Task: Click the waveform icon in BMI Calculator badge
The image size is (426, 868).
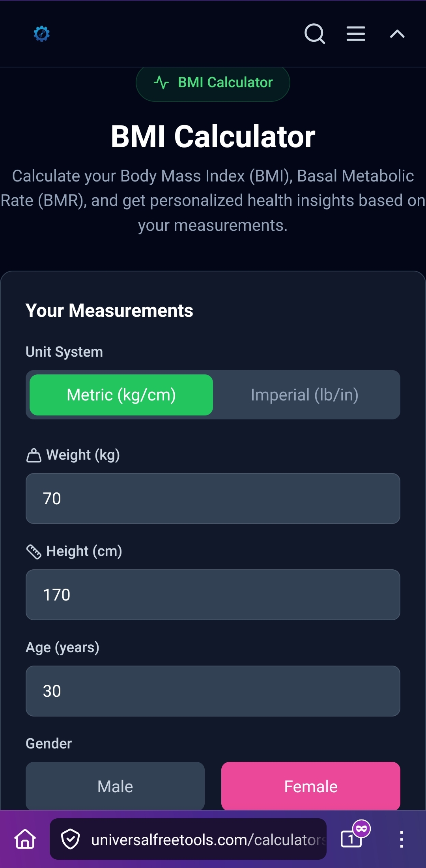Action: [x=161, y=82]
